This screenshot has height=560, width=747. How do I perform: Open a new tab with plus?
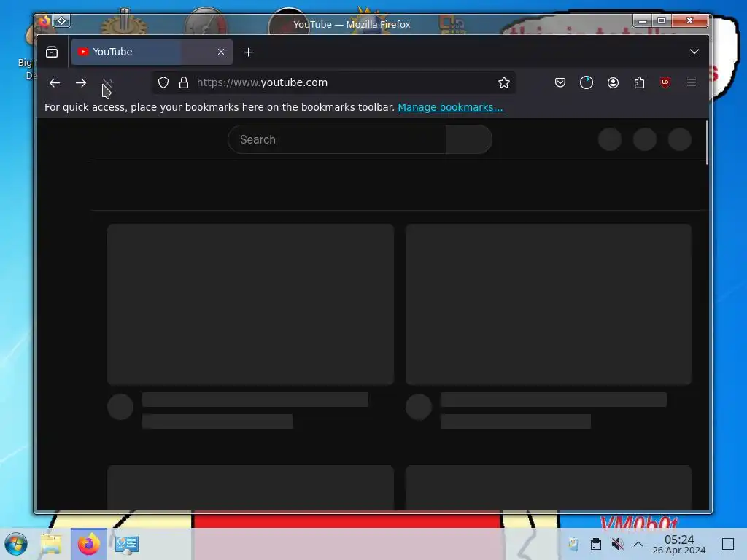249,52
